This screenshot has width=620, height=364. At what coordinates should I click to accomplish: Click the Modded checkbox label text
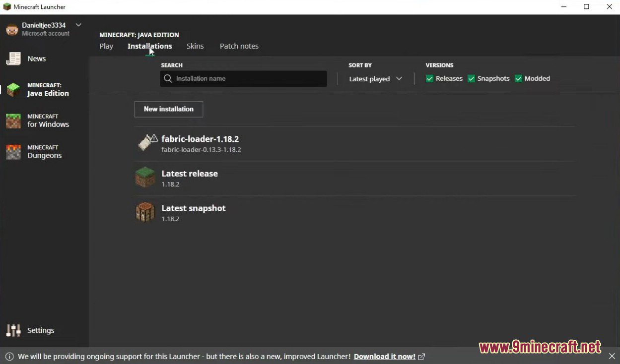537,78
